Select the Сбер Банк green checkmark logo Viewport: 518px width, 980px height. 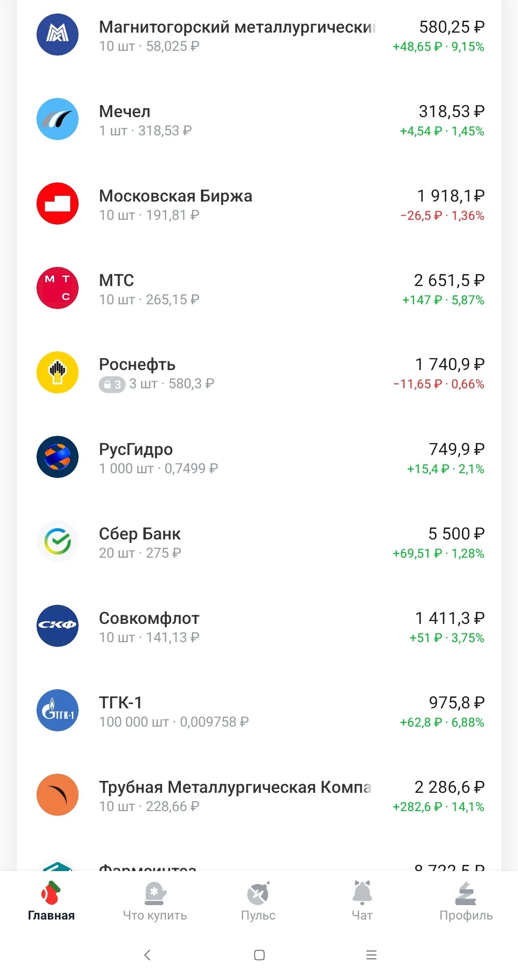pyautogui.click(x=58, y=541)
